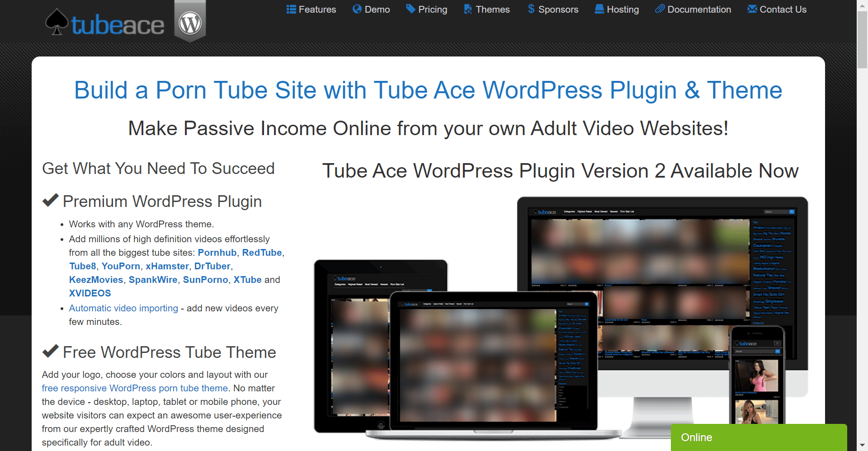Open the Hosting menu item
868x451 pixels.
pyautogui.click(x=617, y=9)
